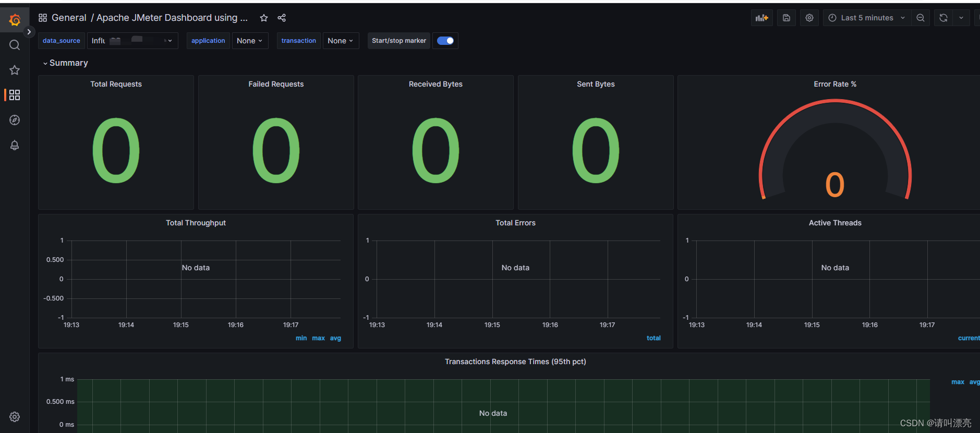
Task: Click No data in Active Threads chart
Action: pyautogui.click(x=835, y=268)
